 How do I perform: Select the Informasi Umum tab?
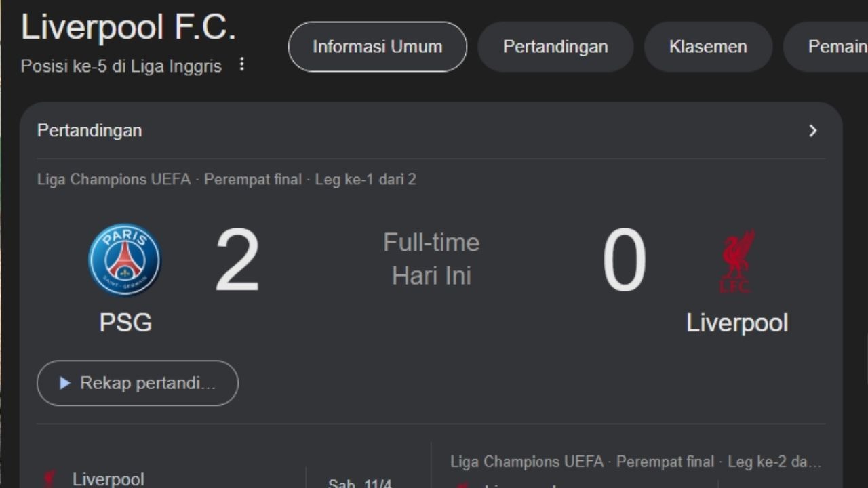pos(377,47)
